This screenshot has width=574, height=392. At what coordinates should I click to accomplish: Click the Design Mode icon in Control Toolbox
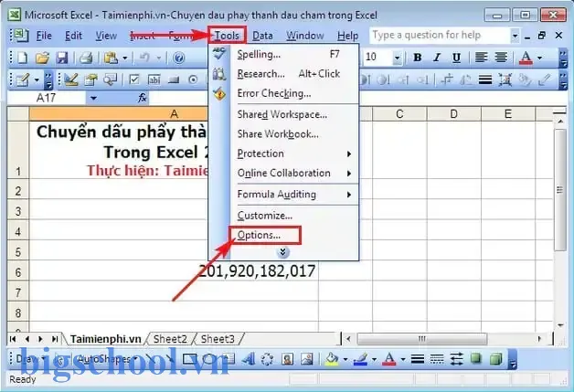pos(70,79)
